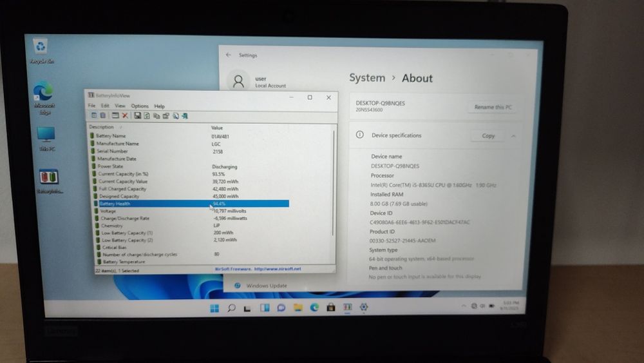Select the Low Battery Capacity (1) row

coord(193,233)
